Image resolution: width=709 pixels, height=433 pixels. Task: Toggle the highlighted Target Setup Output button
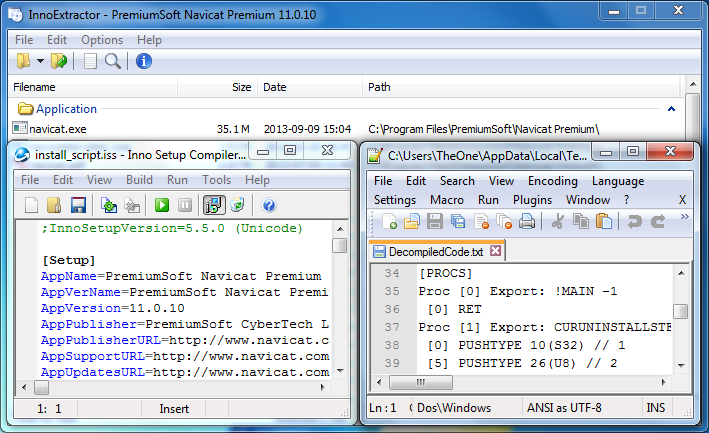pyautogui.click(x=213, y=205)
